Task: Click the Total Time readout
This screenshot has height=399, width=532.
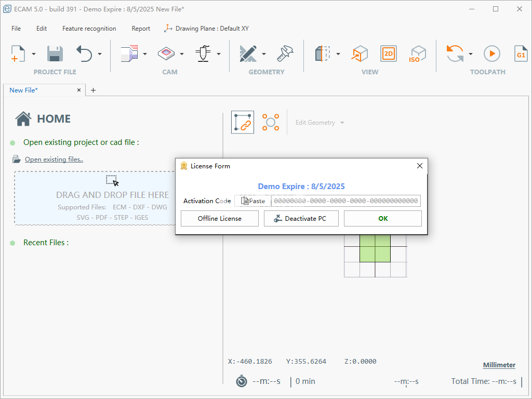Action: [x=484, y=381]
